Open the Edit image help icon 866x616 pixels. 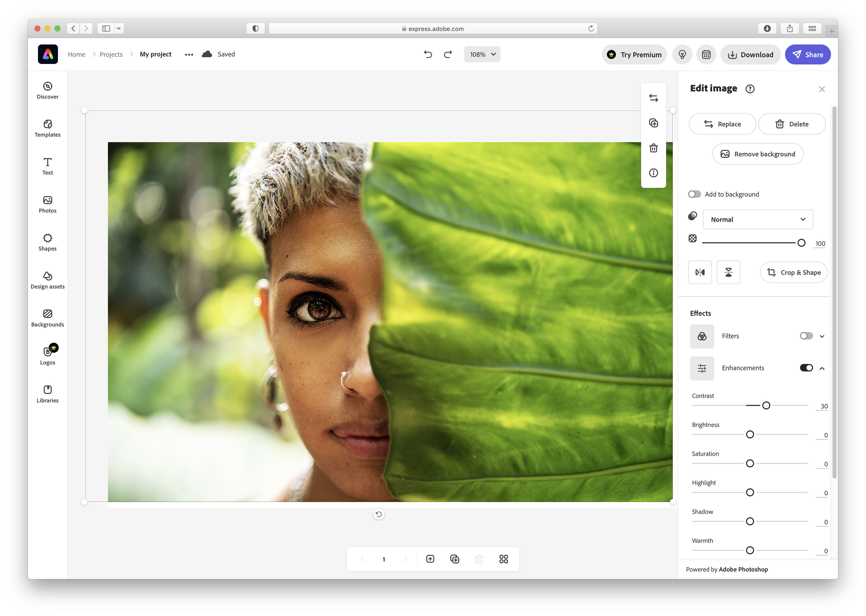coord(750,89)
